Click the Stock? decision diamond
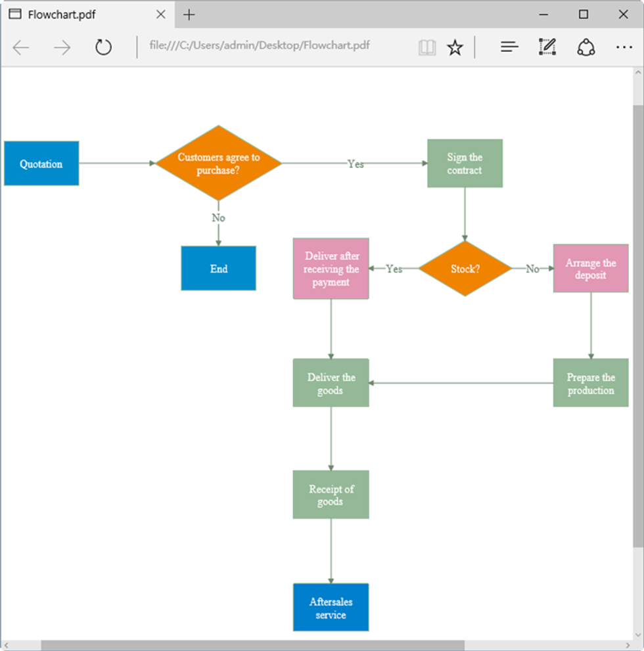The height and width of the screenshot is (651, 644). (x=465, y=269)
